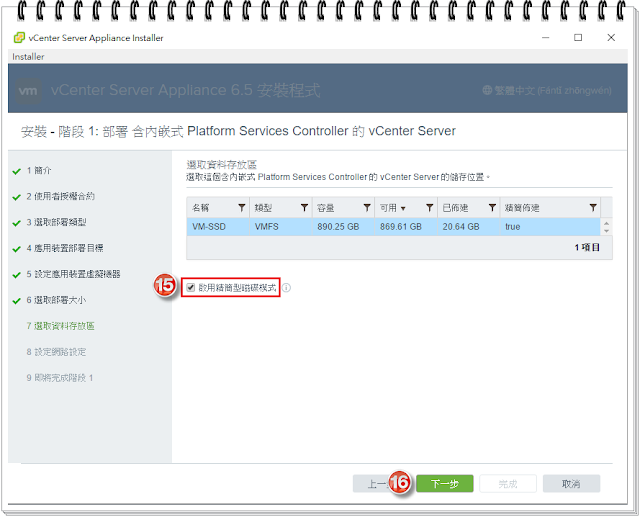
Task: Select VM-SSD datastore row
Action: tap(393, 226)
